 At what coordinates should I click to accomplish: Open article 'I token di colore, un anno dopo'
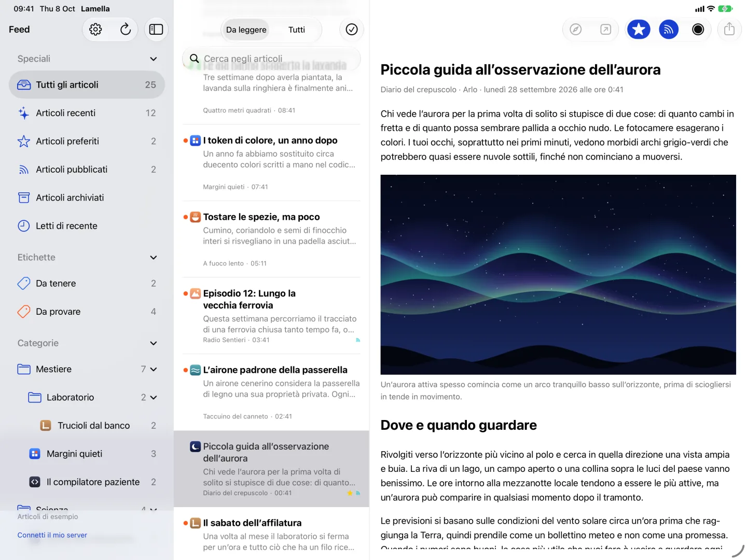pyautogui.click(x=271, y=163)
